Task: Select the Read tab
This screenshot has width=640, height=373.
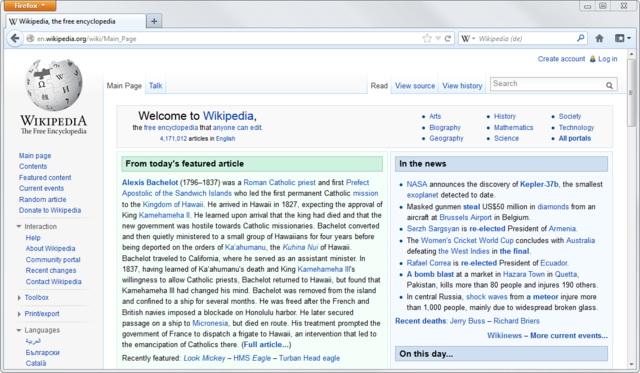Action: (x=379, y=86)
